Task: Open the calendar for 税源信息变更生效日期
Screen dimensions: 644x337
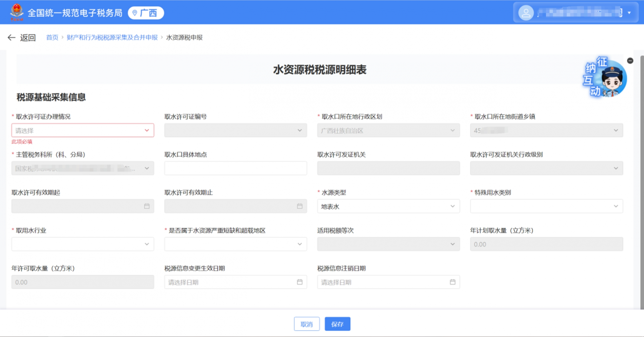Action: 300,282
